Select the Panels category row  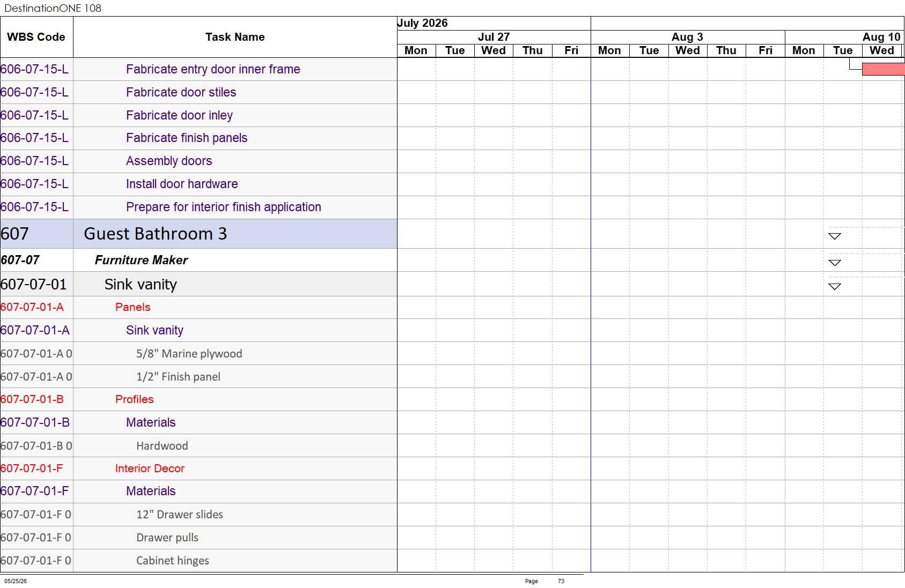[x=198, y=307]
